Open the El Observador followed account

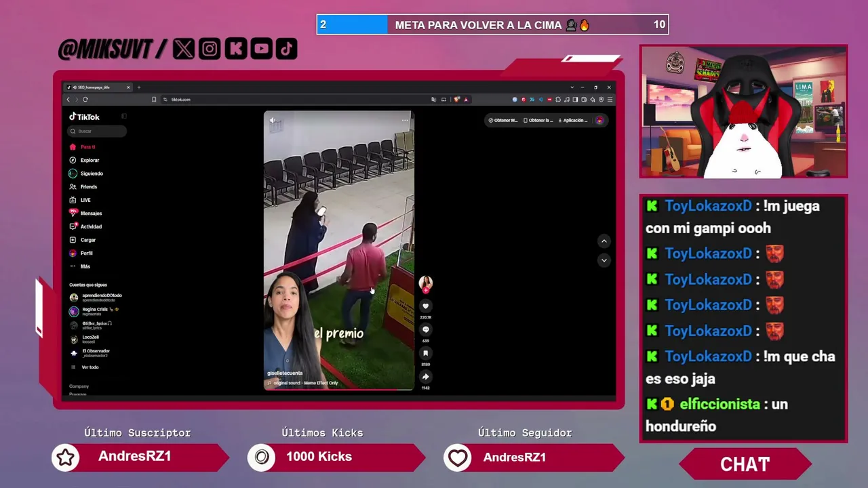point(90,353)
